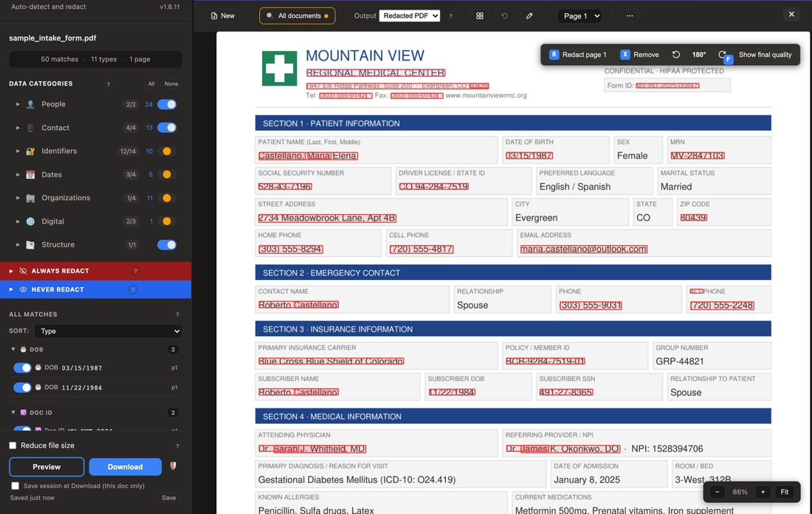Click Redact page 1 in floating toolbar
The image size is (812, 514).
pyautogui.click(x=577, y=55)
